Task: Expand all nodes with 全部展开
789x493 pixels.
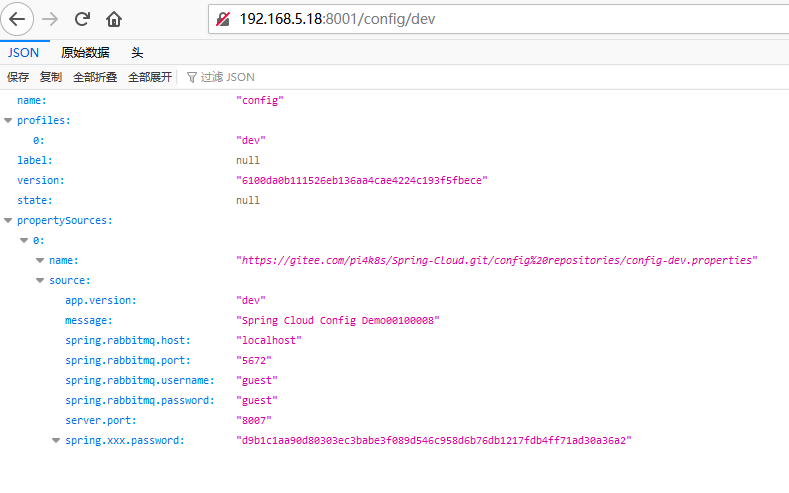Action: pos(150,77)
